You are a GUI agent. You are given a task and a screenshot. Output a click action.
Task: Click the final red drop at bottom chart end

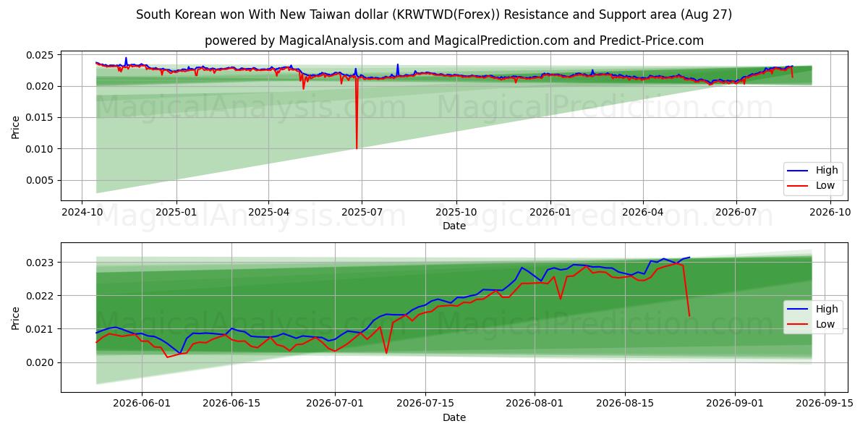(x=689, y=315)
